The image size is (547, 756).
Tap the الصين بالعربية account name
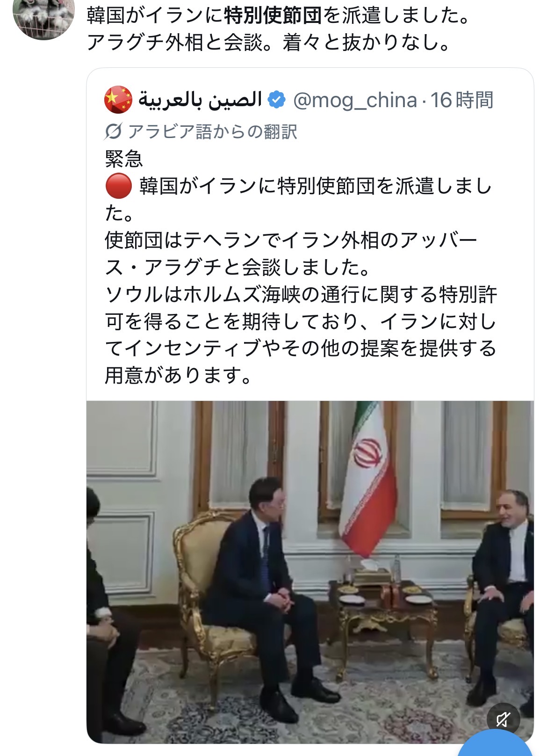click(201, 100)
